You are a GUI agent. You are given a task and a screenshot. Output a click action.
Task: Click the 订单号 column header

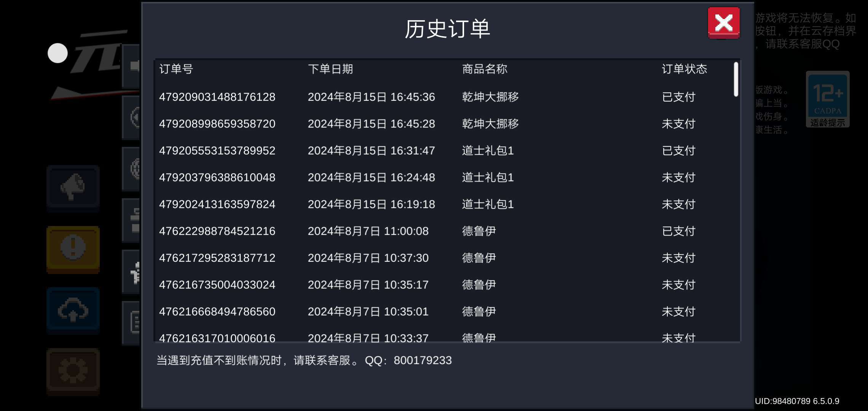click(x=176, y=69)
